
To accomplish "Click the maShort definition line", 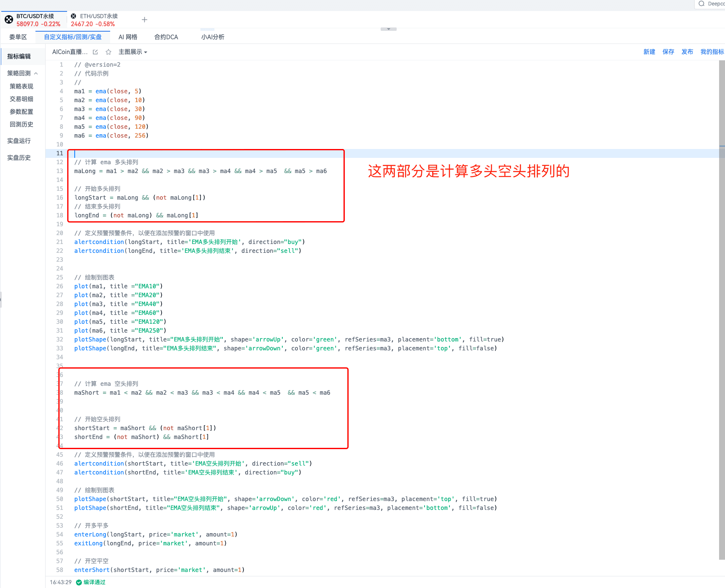I will click(202, 393).
